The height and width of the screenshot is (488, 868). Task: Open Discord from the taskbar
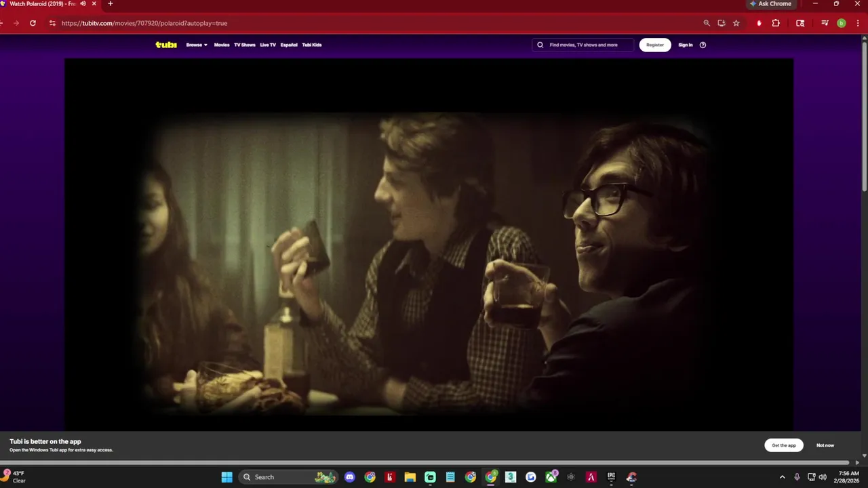pyautogui.click(x=349, y=477)
